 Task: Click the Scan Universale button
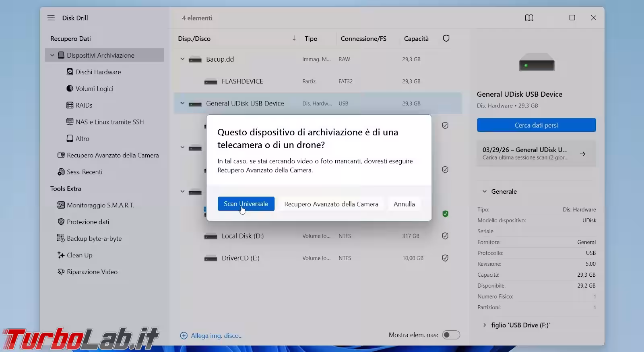tap(246, 204)
